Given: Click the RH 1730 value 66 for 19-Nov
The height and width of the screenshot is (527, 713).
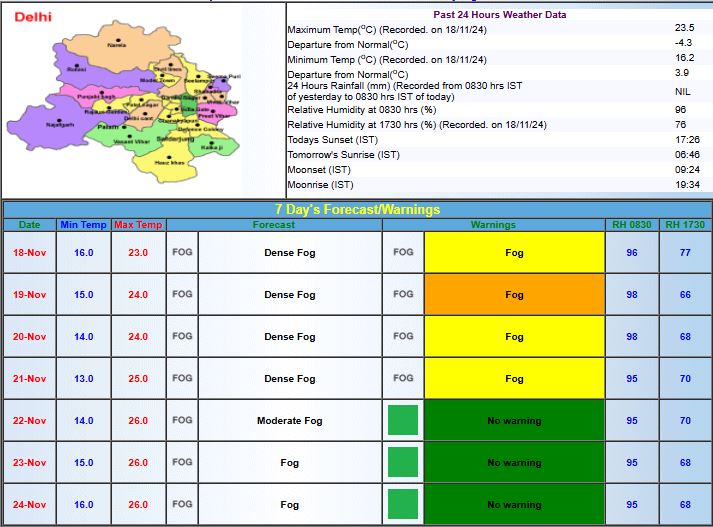Looking at the screenshot, I should [x=685, y=295].
